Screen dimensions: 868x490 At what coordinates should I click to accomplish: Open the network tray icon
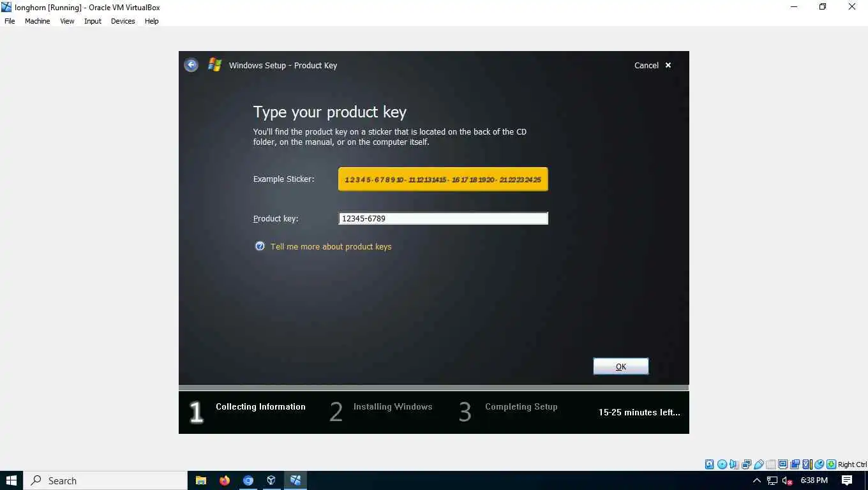click(x=772, y=480)
